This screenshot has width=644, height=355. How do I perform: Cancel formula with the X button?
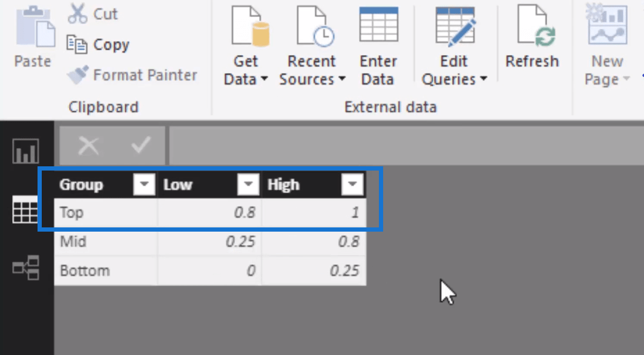(88, 145)
